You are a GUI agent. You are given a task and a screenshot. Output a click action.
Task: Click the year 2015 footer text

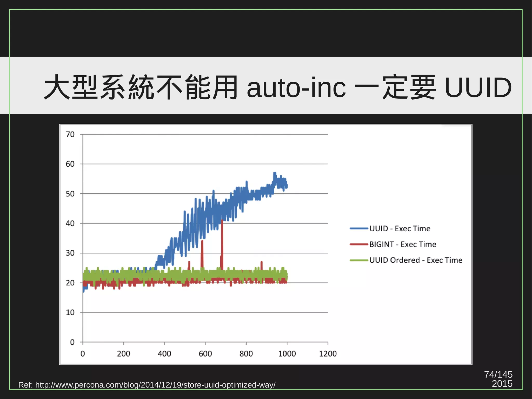click(x=502, y=384)
